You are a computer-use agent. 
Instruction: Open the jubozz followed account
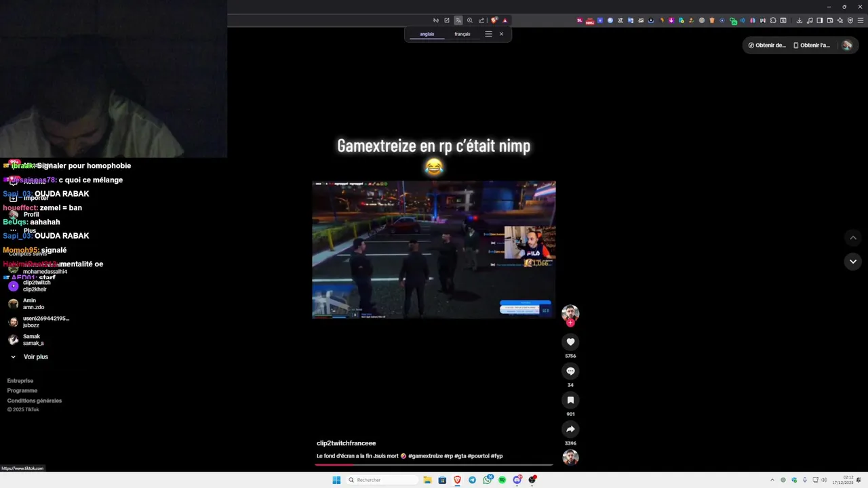click(38, 322)
